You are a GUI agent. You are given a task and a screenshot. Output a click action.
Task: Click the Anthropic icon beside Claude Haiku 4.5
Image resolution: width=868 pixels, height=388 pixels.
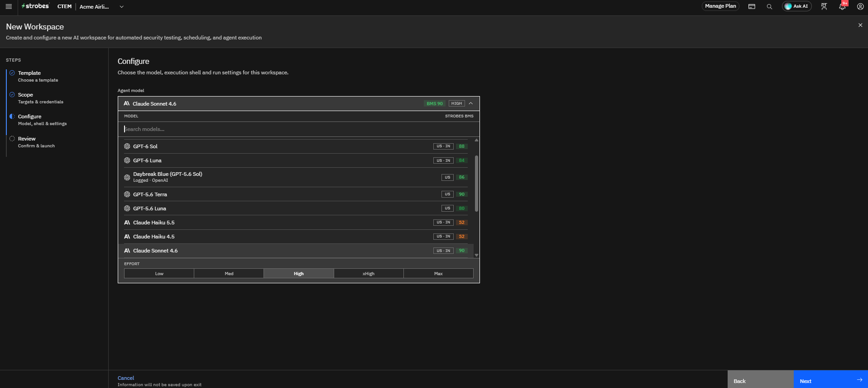127,237
